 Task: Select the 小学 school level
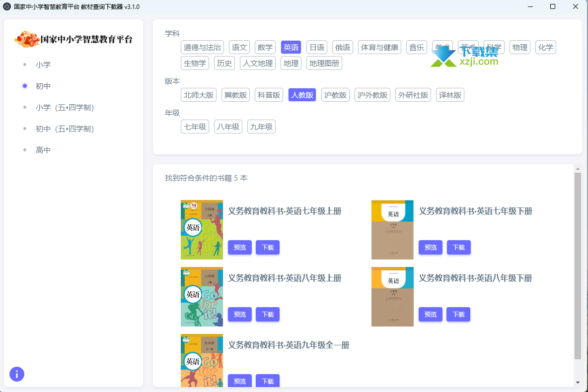pyautogui.click(x=43, y=65)
